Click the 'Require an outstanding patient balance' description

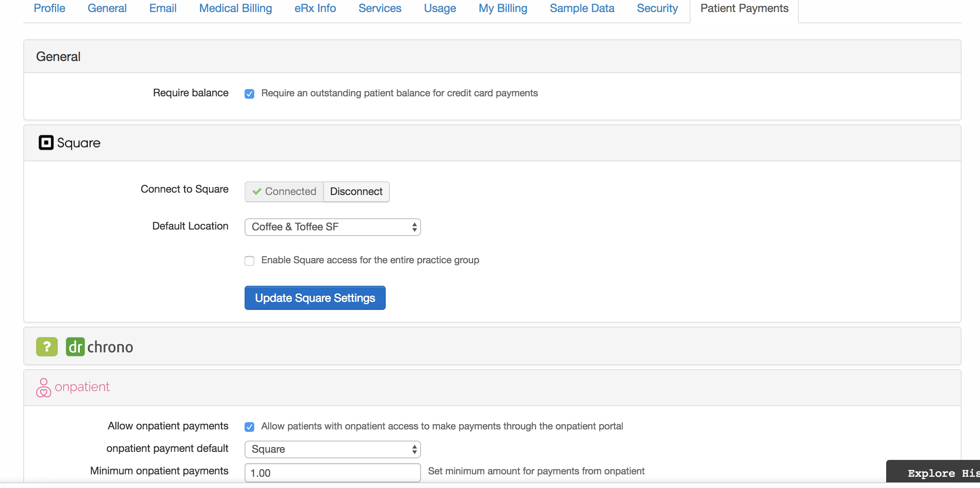(x=399, y=93)
